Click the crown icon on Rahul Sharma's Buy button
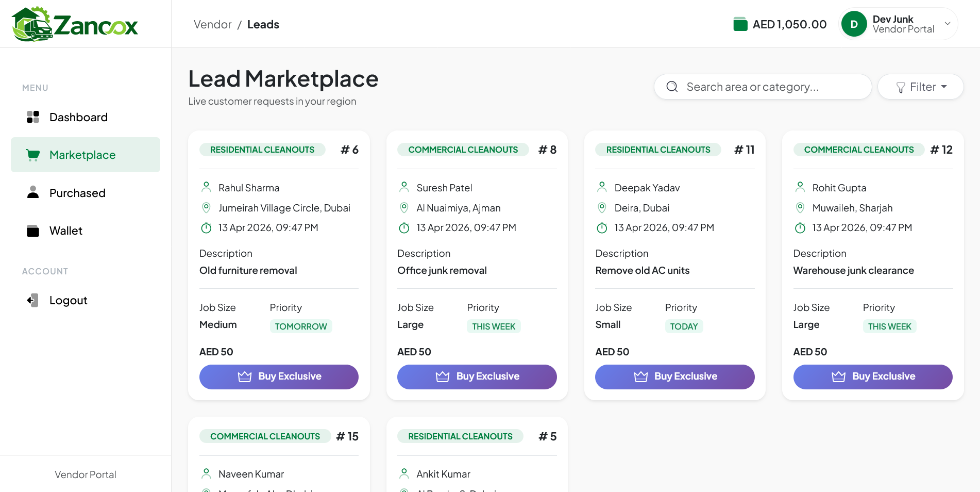Screen dimensions: 980x492 click(245, 376)
